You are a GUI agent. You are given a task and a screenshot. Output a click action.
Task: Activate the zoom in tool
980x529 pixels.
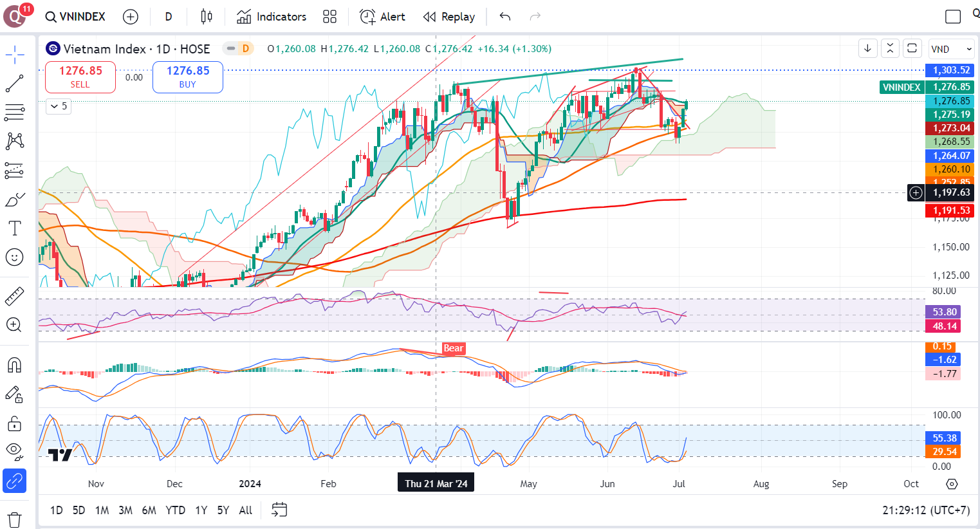tap(14, 325)
